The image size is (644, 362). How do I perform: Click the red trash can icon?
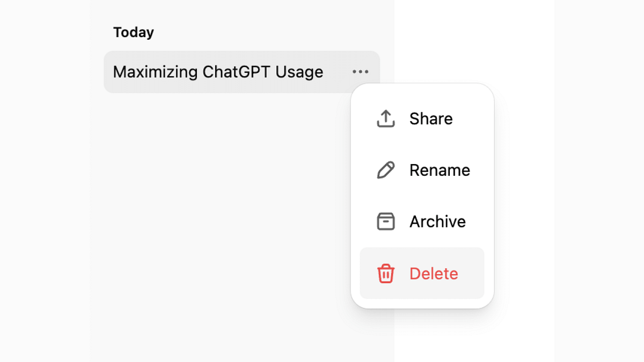point(386,274)
